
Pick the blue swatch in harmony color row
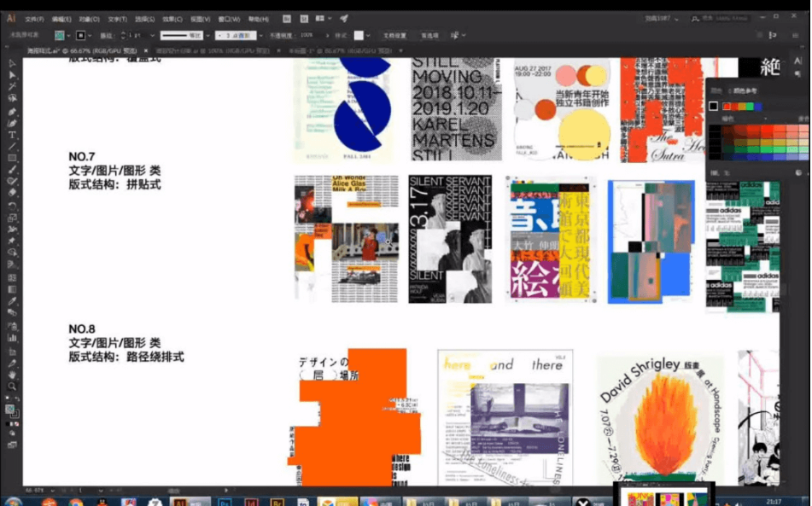coord(758,106)
